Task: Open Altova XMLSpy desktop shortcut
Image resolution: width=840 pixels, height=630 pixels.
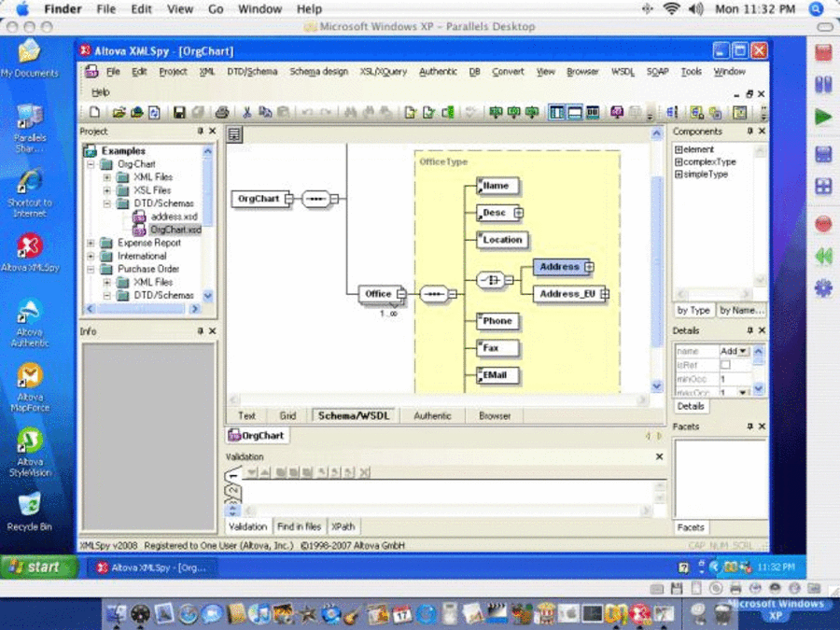Action: click(30, 252)
